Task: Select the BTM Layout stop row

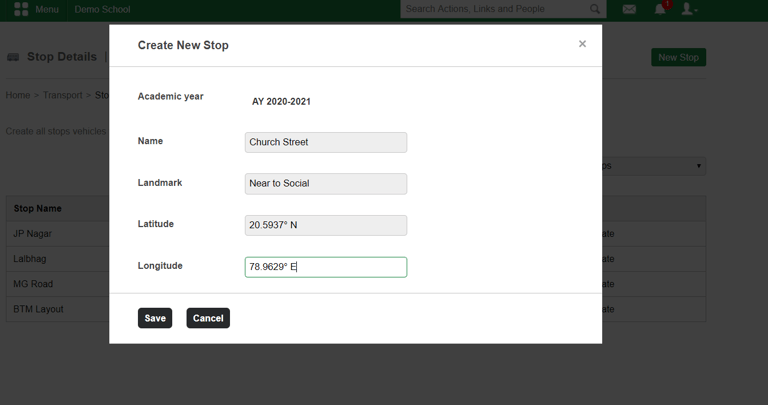Action: 356,309
